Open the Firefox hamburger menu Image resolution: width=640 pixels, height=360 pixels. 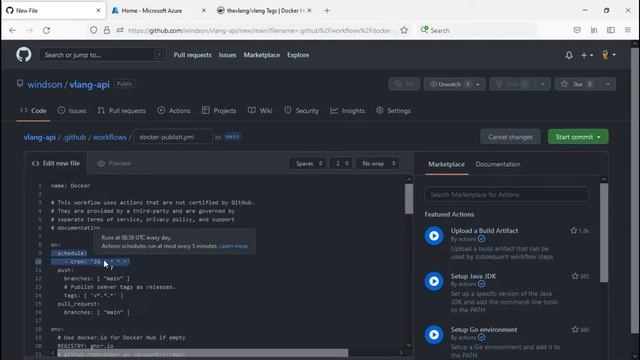(628, 30)
